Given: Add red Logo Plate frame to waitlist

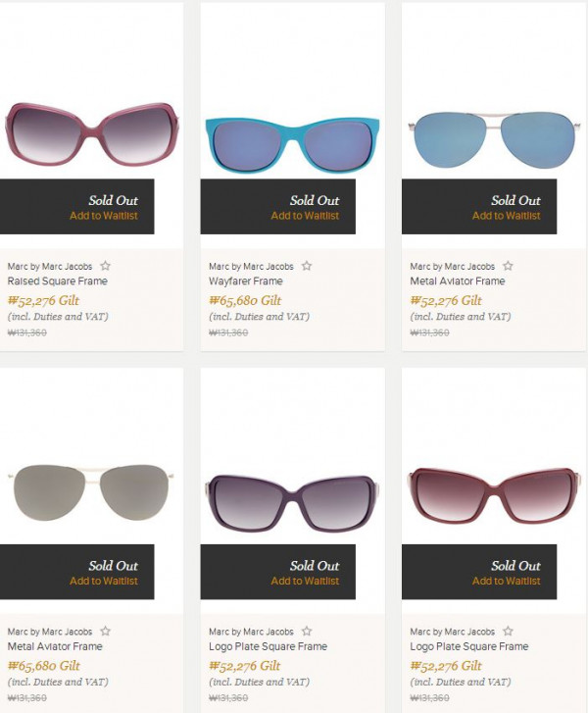Looking at the screenshot, I should point(507,581).
